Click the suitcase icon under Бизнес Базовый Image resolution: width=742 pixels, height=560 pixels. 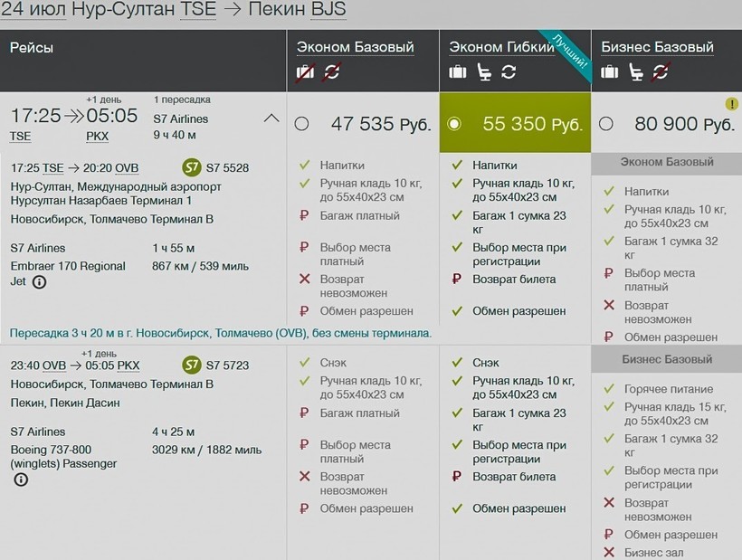click(610, 72)
